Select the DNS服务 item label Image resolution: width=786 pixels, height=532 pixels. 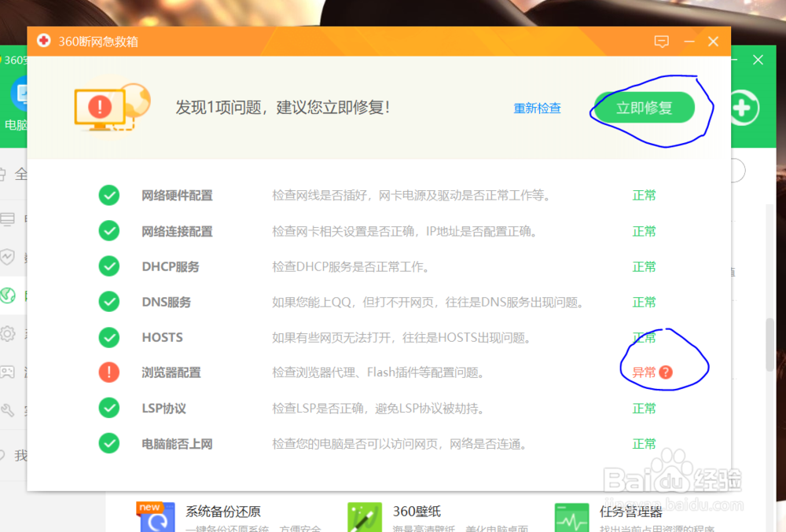tap(167, 303)
